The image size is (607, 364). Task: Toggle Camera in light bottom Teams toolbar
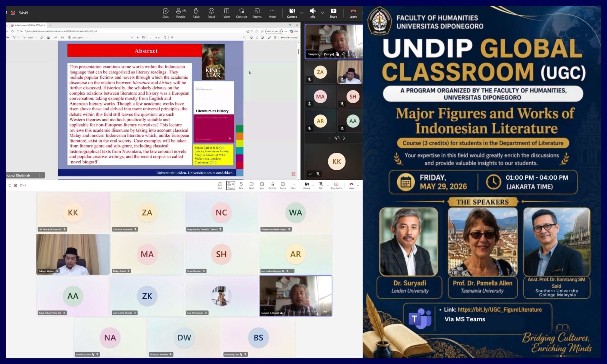(x=307, y=185)
